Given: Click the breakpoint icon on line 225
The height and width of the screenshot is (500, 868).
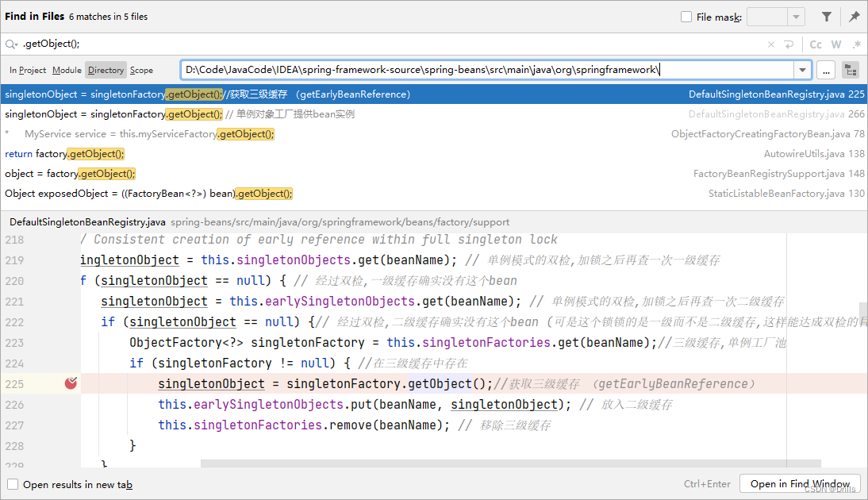Looking at the screenshot, I should point(71,383).
